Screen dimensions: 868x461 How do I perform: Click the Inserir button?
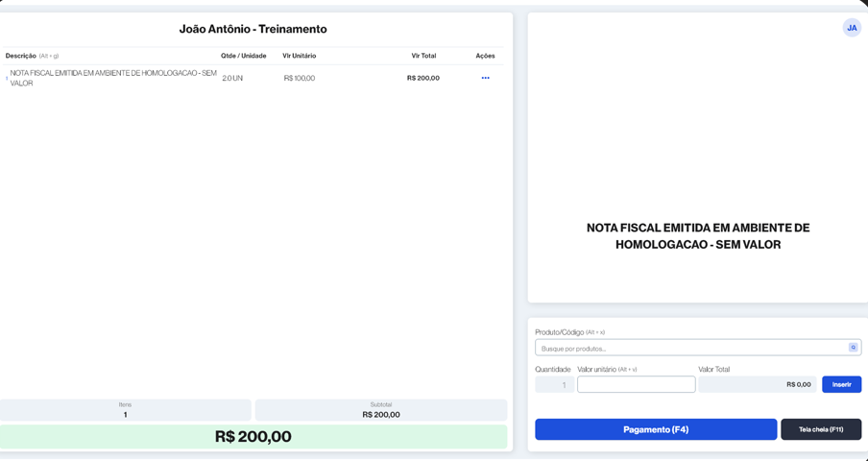click(x=841, y=384)
